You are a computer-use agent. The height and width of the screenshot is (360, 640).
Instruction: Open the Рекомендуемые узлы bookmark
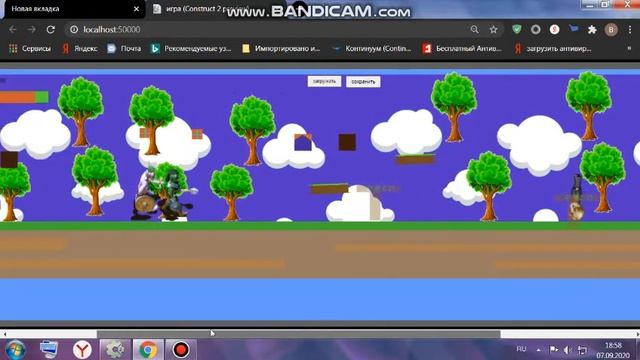tap(191, 49)
